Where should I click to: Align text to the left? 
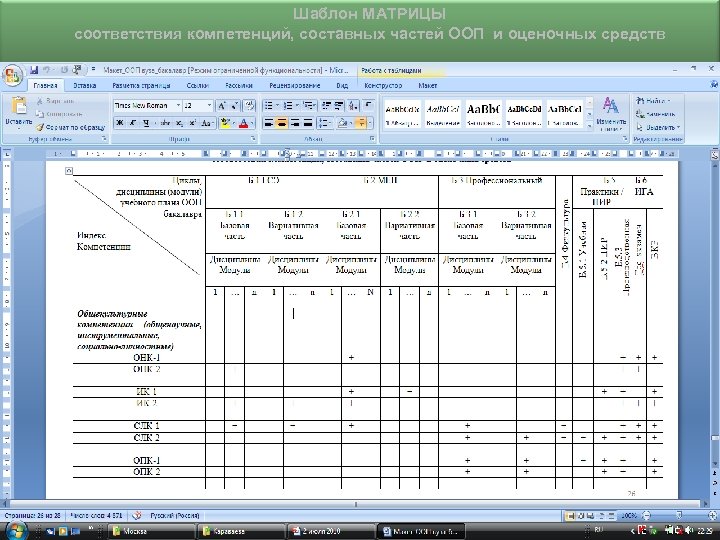[269, 123]
